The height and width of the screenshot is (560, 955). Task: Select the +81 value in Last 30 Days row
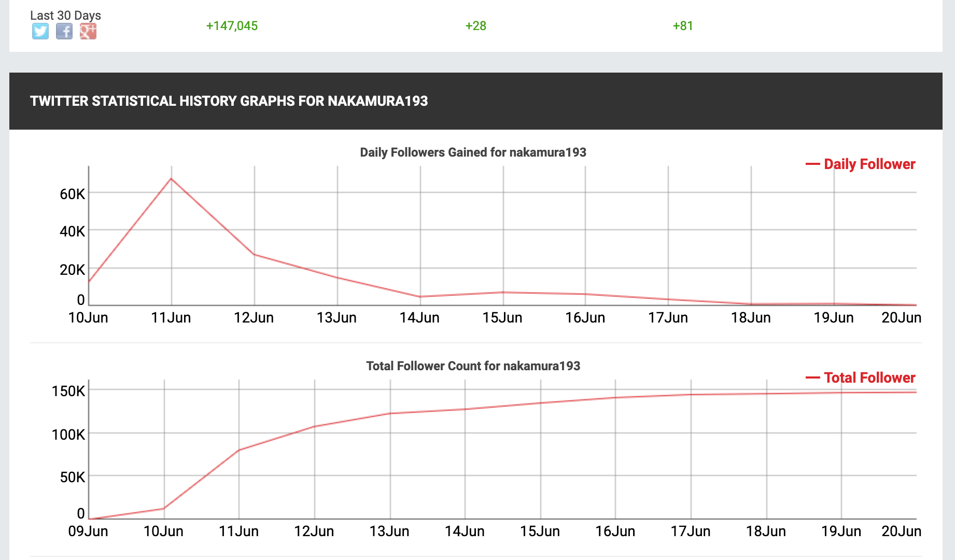pos(683,26)
